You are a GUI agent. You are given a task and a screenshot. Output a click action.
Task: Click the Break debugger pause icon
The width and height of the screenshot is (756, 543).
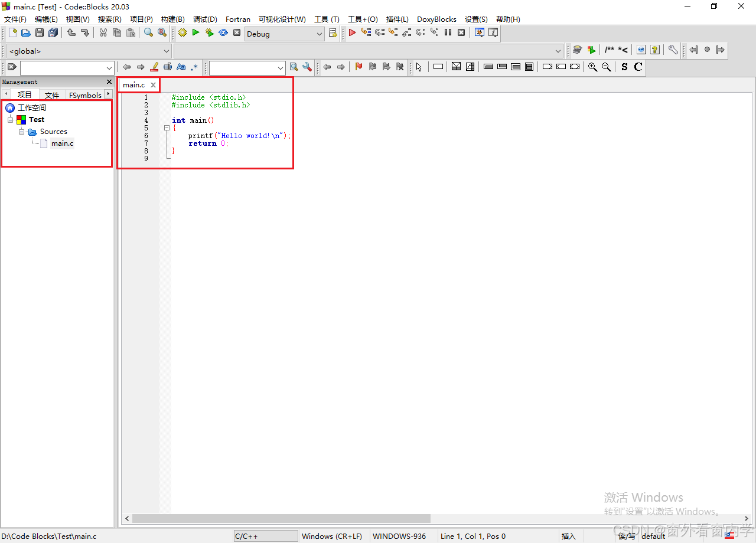point(448,33)
